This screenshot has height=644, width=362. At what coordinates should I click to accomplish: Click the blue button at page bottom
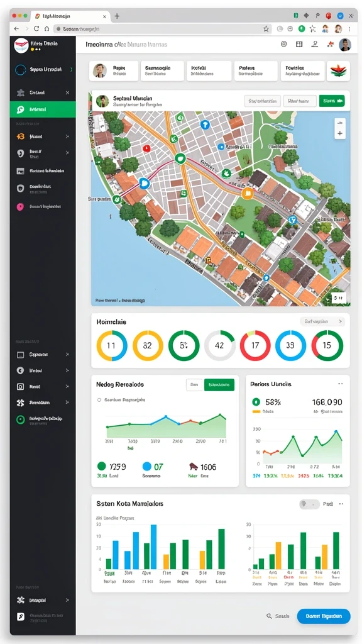[324, 616]
